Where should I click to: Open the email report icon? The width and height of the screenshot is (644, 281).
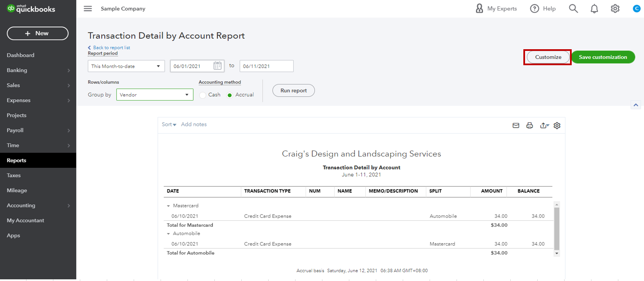[516, 125]
